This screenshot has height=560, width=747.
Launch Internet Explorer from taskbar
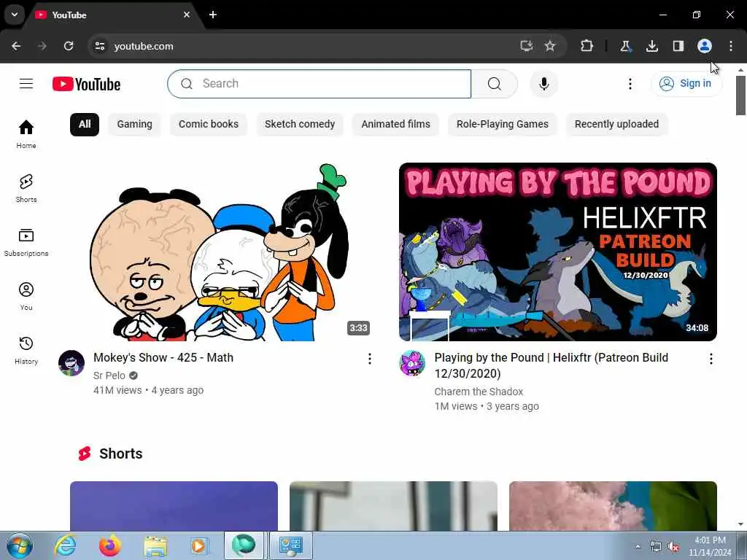[x=65, y=545]
